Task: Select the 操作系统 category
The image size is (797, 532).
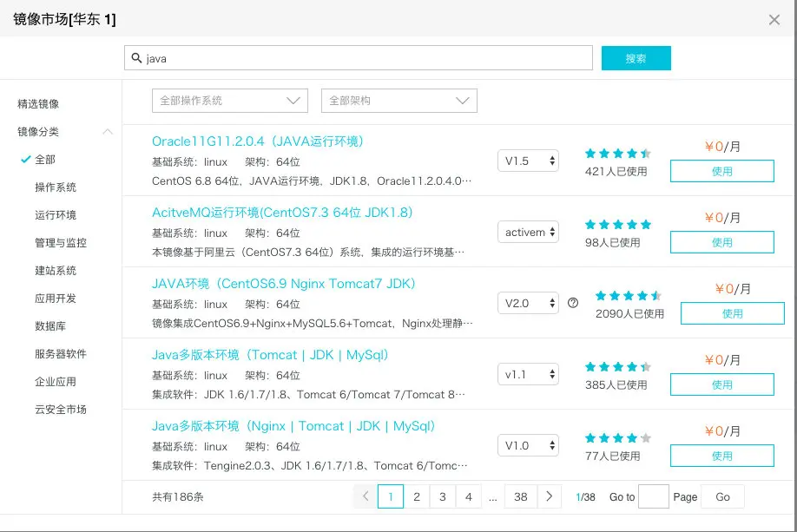Action: tap(56, 187)
